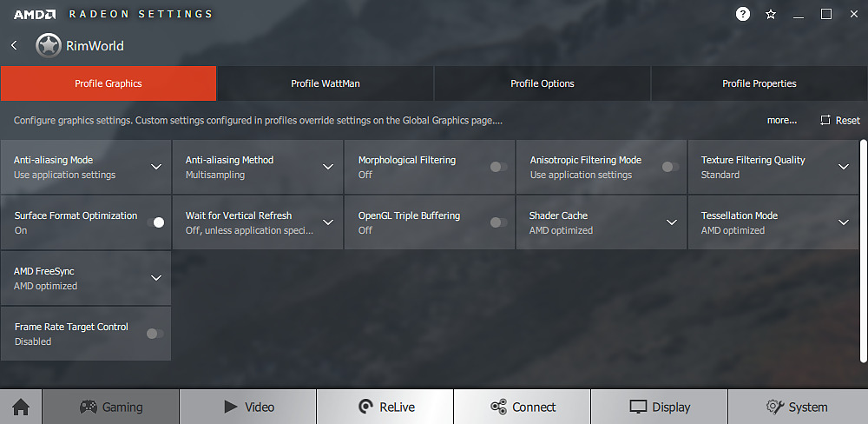Click 'Standard' texture quality value

click(720, 175)
